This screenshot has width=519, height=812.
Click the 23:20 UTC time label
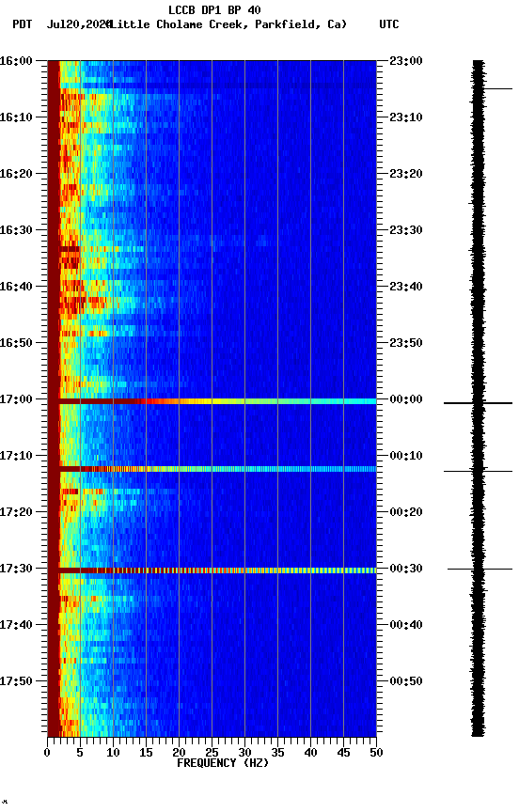pos(406,174)
